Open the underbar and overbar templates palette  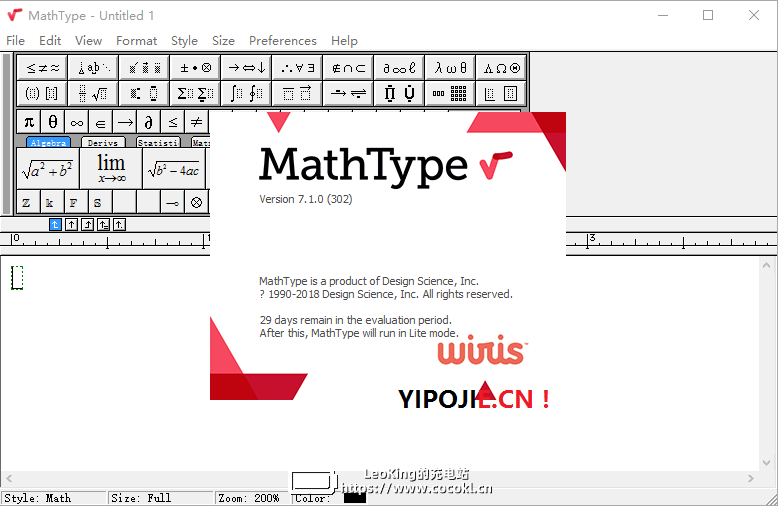click(298, 93)
